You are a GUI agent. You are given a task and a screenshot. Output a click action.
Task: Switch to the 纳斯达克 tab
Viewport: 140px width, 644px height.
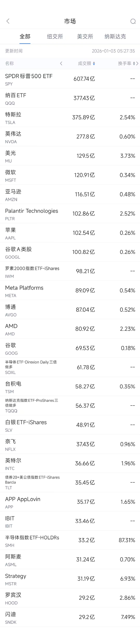(115, 37)
